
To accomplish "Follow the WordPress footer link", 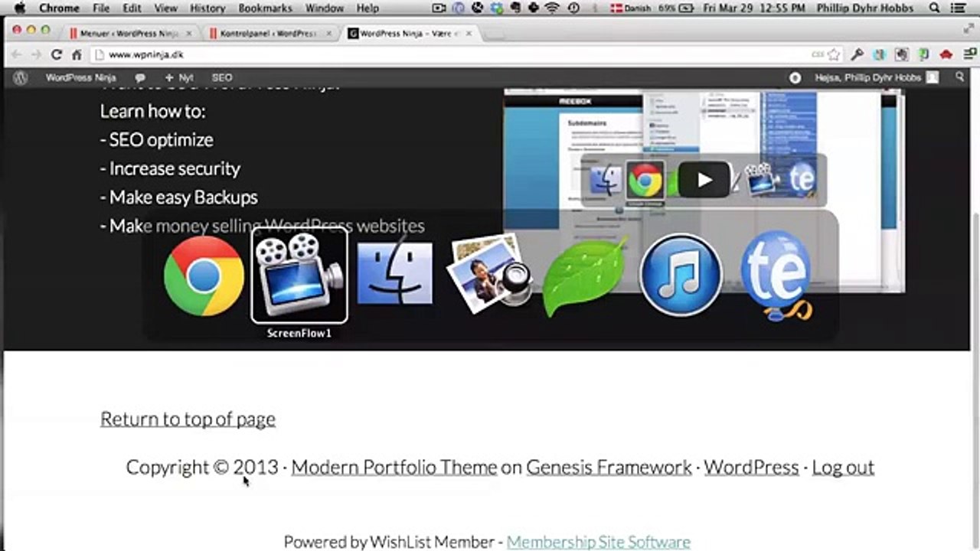I will [751, 467].
